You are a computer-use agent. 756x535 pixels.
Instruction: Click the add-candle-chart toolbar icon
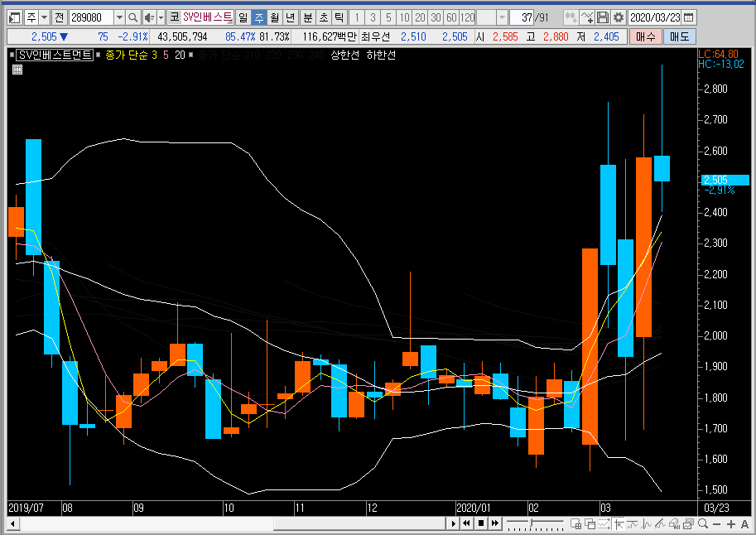(571, 18)
